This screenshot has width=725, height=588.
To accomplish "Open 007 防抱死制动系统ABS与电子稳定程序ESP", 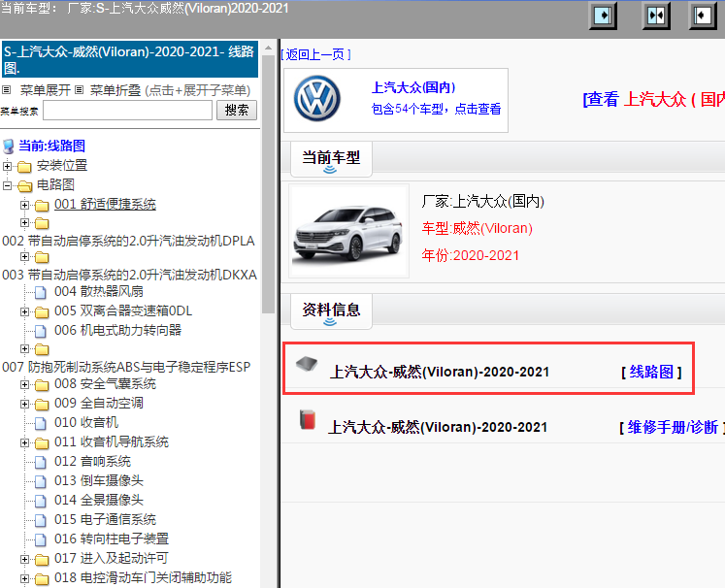I will point(126,367).
